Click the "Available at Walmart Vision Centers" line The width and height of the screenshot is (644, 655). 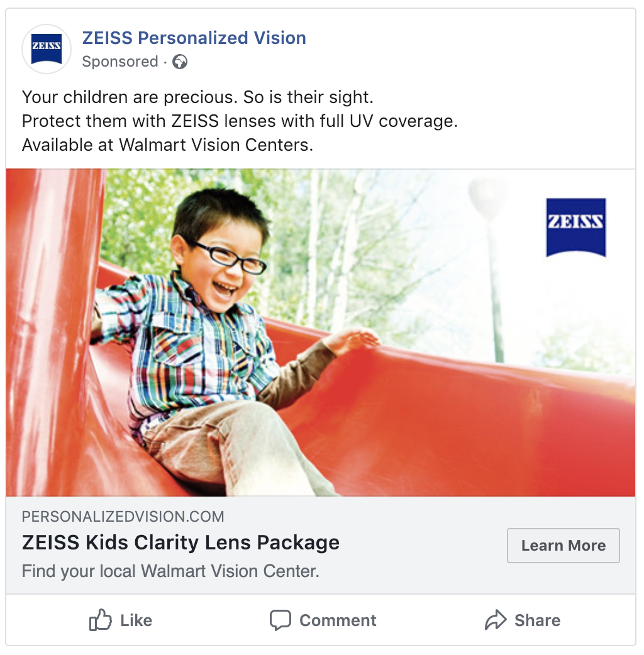point(167,145)
